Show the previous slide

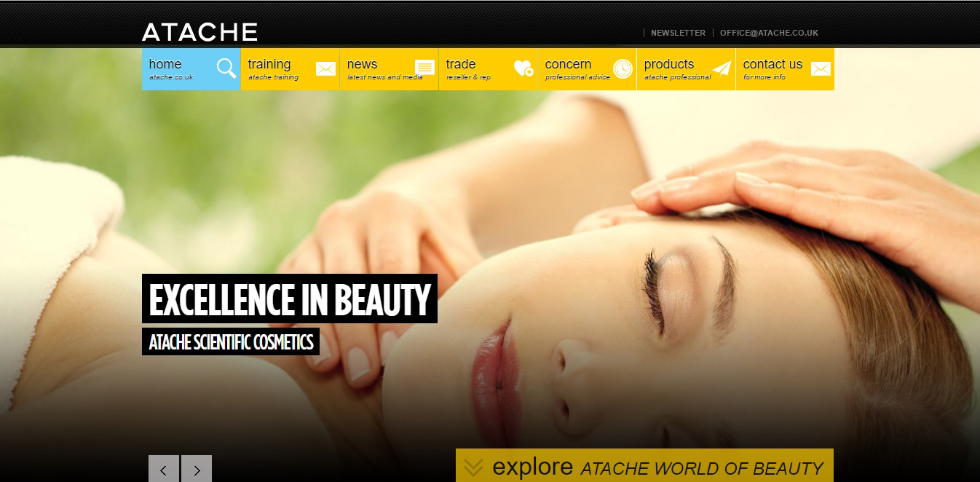coord(164,470)
